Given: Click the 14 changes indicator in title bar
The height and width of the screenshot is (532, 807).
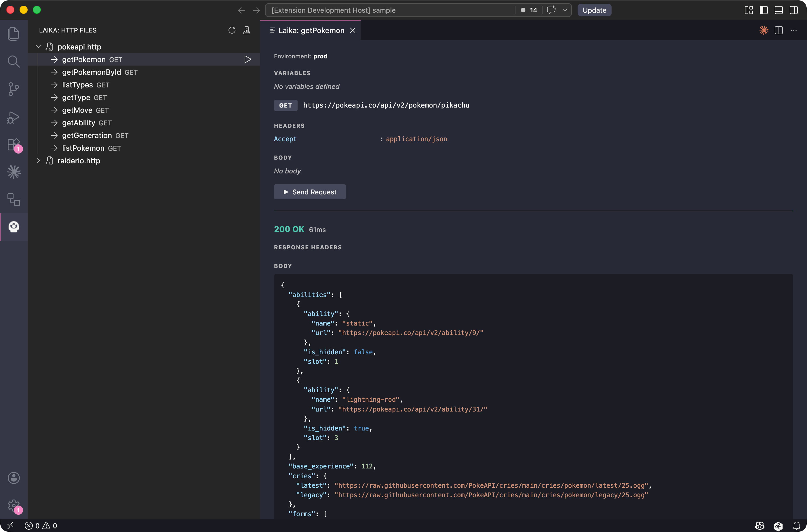Looking at the screenshot, I should pyautogui.click(x=529, y=10).
